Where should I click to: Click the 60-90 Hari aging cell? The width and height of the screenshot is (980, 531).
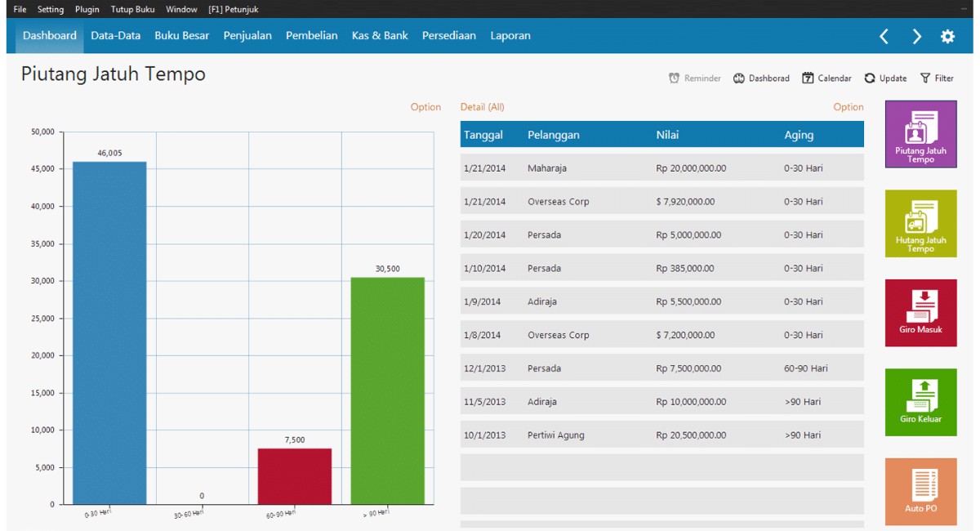[x=806, y=368]
